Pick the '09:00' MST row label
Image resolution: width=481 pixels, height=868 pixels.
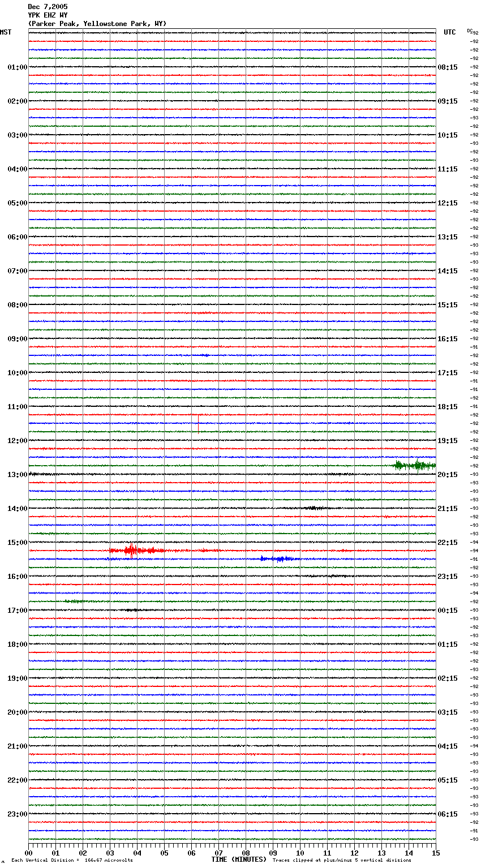tap(17, 339)
